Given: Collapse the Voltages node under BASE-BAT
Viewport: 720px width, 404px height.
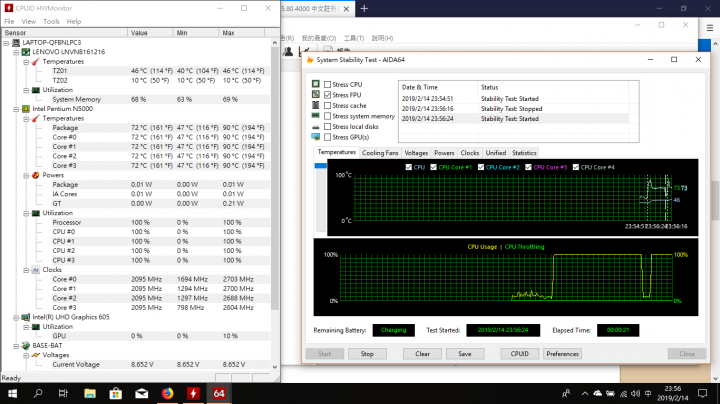Looking at the screenshot, I should tap(26, 355).
